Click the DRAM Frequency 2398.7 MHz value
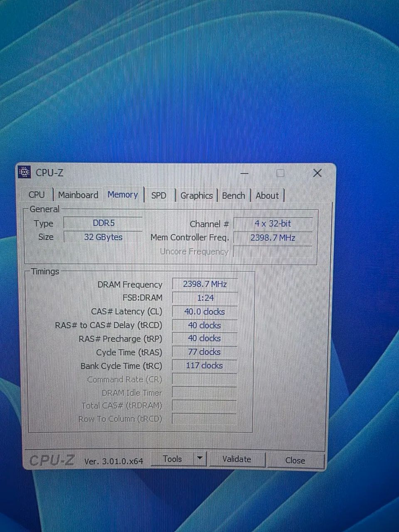This screenshot has width=399, height=532. click(x=205, y=284)
